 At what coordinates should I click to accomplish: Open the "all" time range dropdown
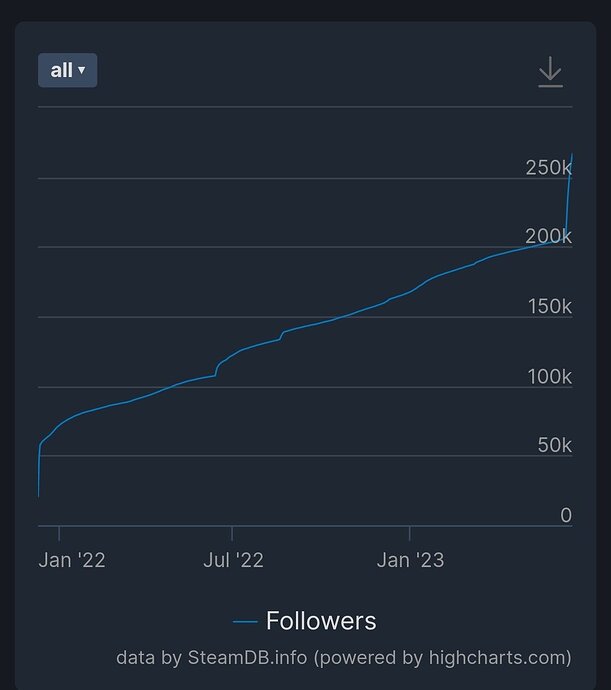click(x=67, y=70)
